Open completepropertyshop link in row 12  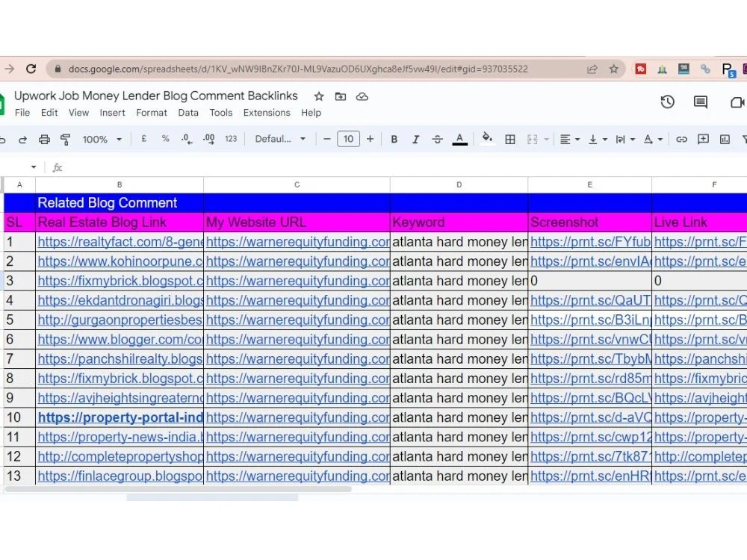click(x=120, y=457)
